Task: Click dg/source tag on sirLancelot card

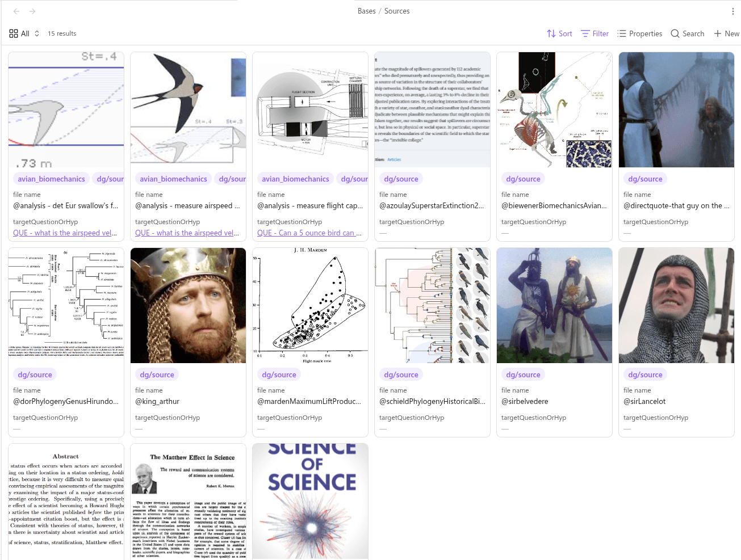Action: coord(645,374)
